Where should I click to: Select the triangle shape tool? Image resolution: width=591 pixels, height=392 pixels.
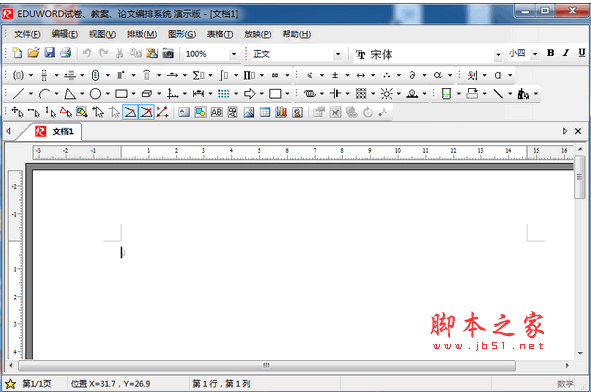click(x=70, y=93)
